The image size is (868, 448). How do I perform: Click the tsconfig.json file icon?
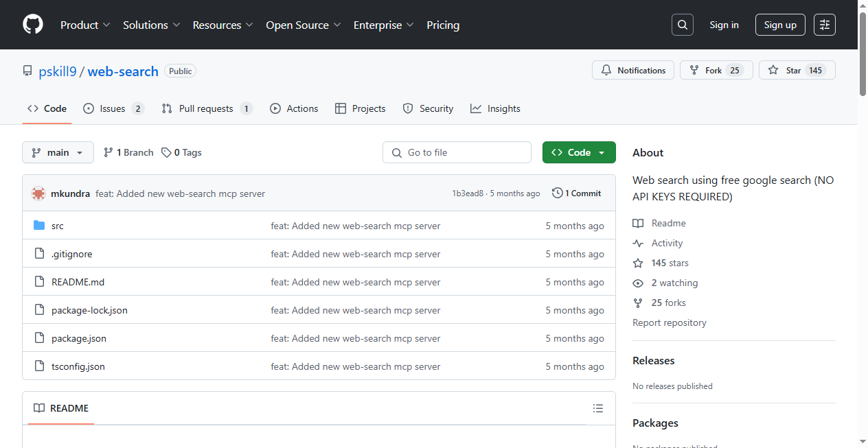[39, 366]
